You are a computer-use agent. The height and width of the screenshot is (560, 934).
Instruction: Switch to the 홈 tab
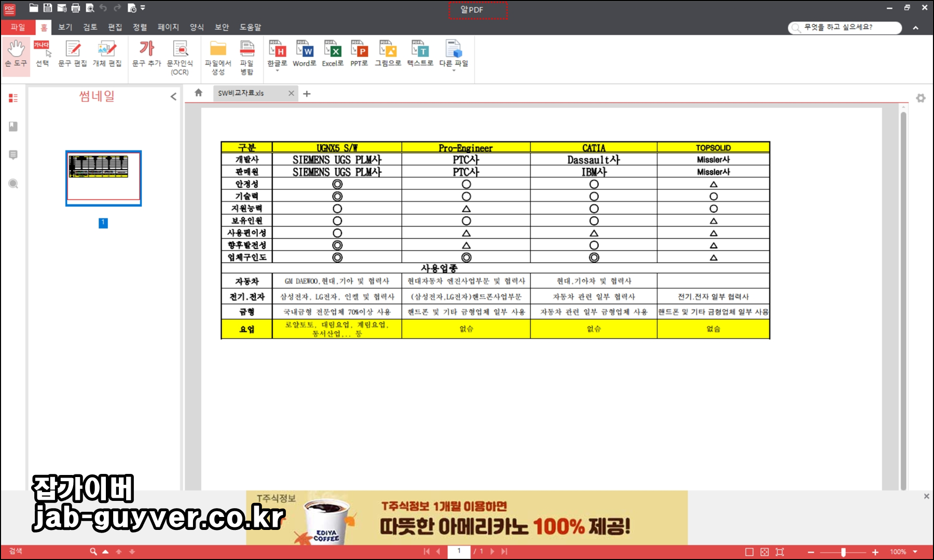pyautogui.click(x=44, y=27)
